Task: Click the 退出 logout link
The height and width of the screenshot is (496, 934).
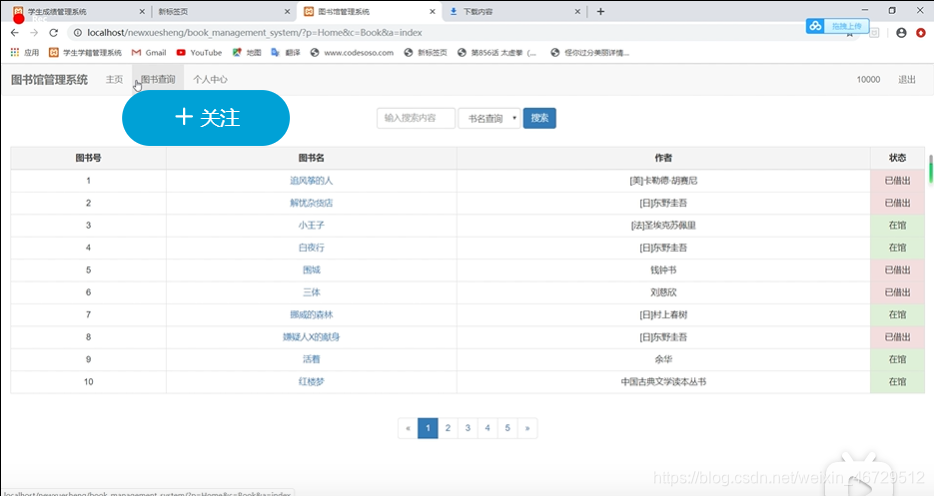Action: (907, 80)
